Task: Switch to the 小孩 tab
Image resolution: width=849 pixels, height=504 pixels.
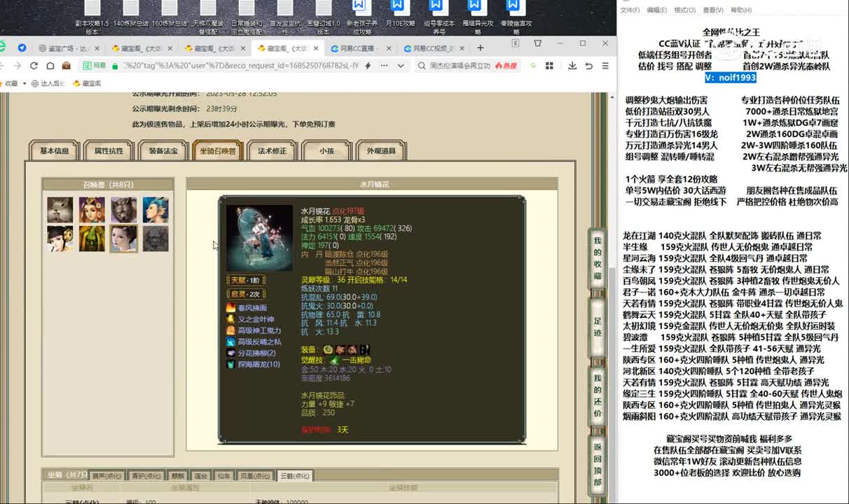Action: [326, 150]
